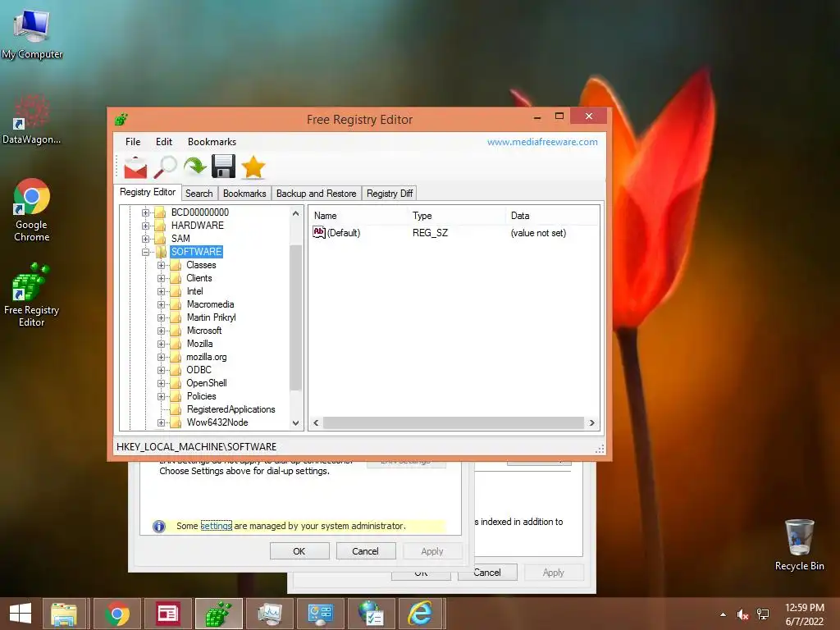Click the Name column header
The height and width of the screenshot is (630, 840).
(x=359, y=216)
